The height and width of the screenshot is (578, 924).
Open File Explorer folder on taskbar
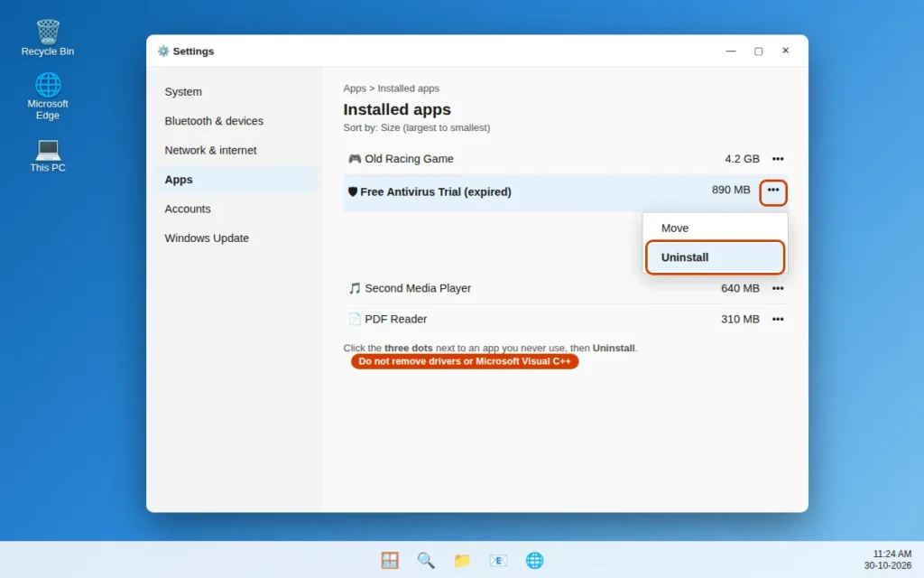[x=462, y=560]
